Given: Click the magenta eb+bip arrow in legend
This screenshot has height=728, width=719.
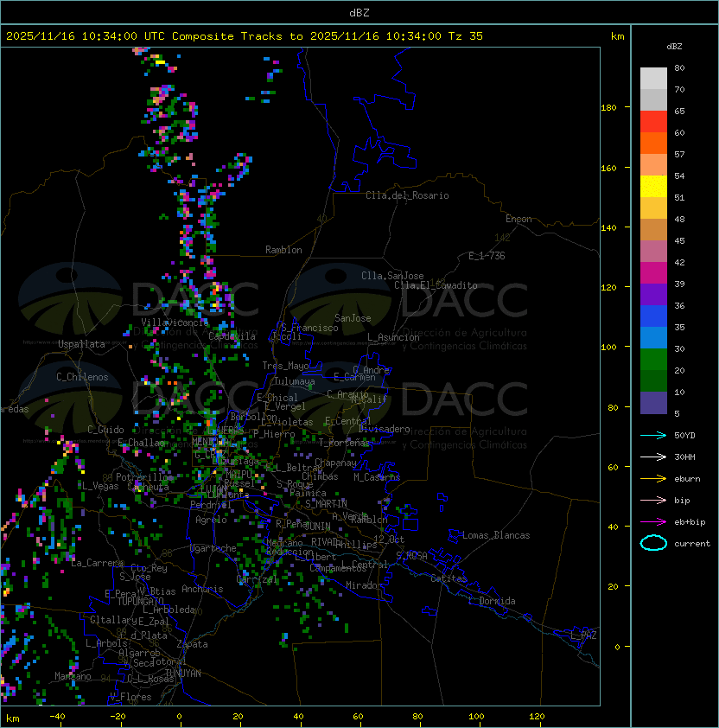Looking at the screenshot, I should [653, 522].
